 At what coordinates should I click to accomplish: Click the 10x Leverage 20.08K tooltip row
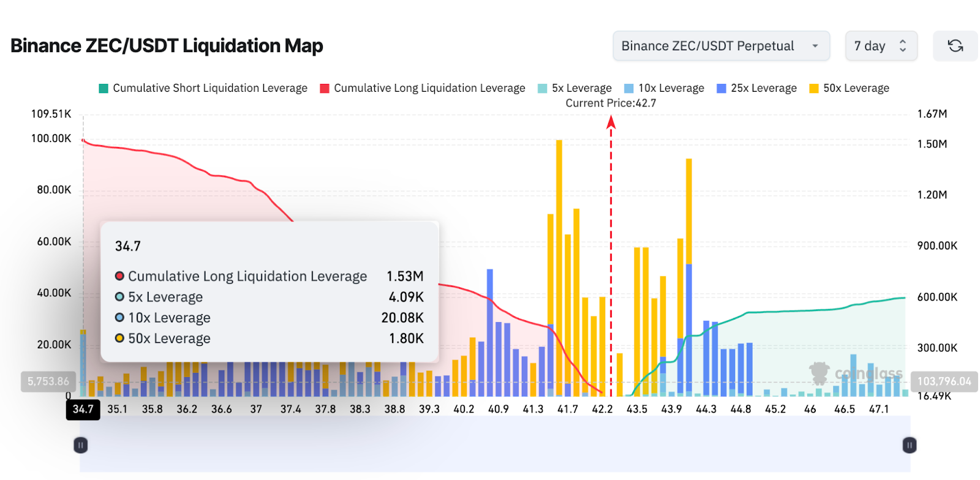click(269, 318)
